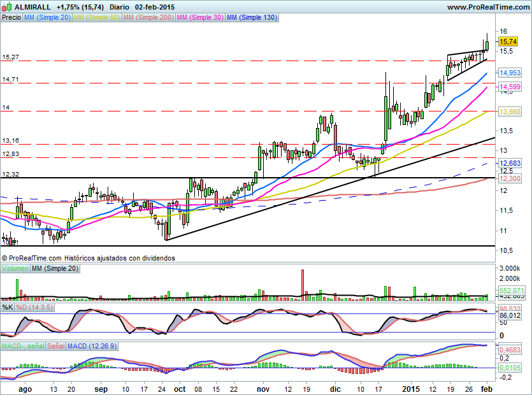Click the %K stochastic label
The image size is (532, 395).
tap(8, 308)
